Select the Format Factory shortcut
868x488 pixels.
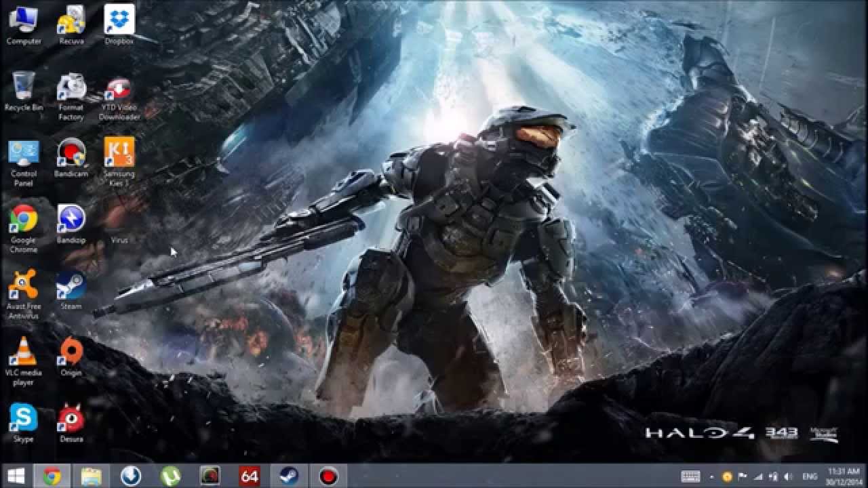[71, 96]
